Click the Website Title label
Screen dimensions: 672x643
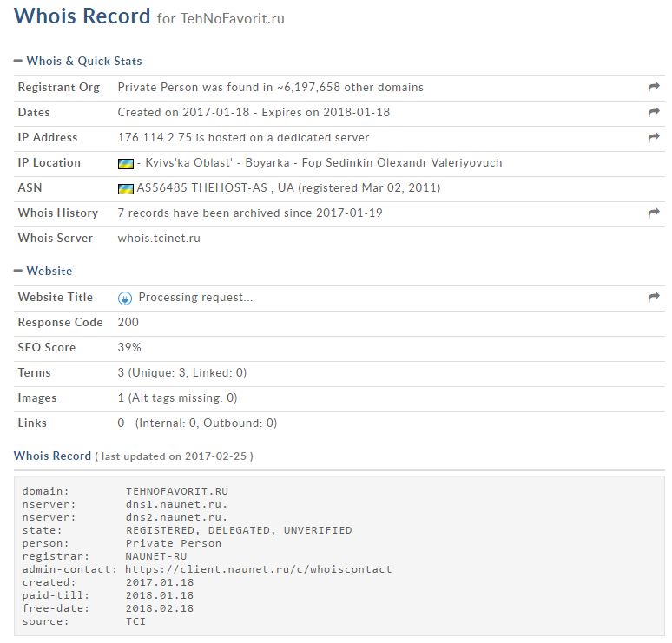55,298
